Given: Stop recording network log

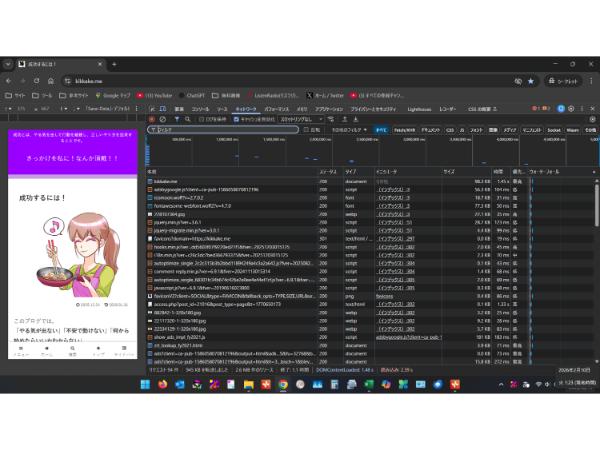Looking at the screenshot, I should (x=152, y=119).
